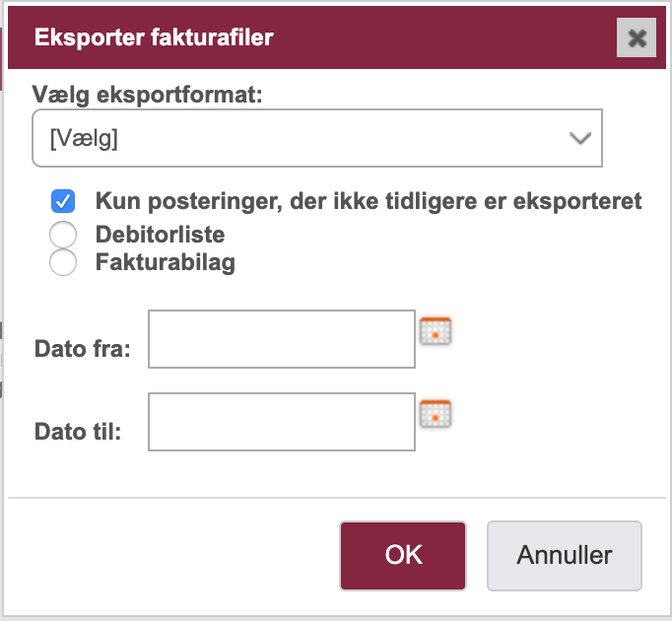672x621 pixels.
Task: Click the Fakturabilag label text
Action: (x=166, y=262)
